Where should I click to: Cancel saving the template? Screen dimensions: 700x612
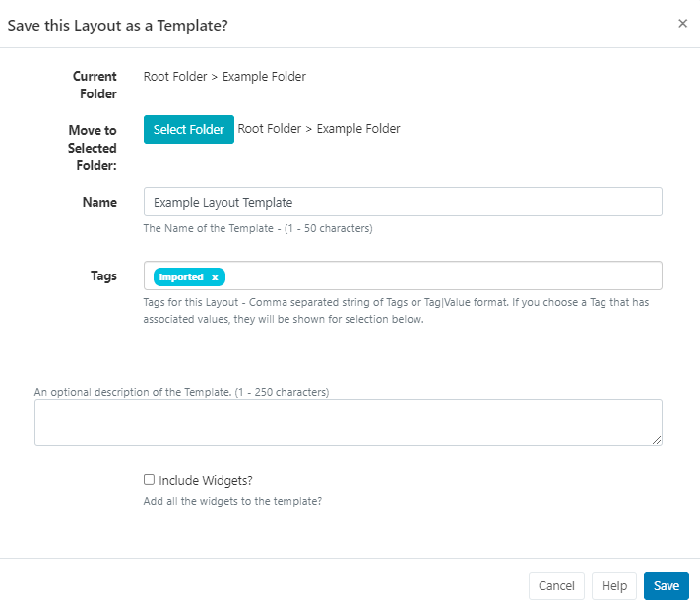(556, 585)
